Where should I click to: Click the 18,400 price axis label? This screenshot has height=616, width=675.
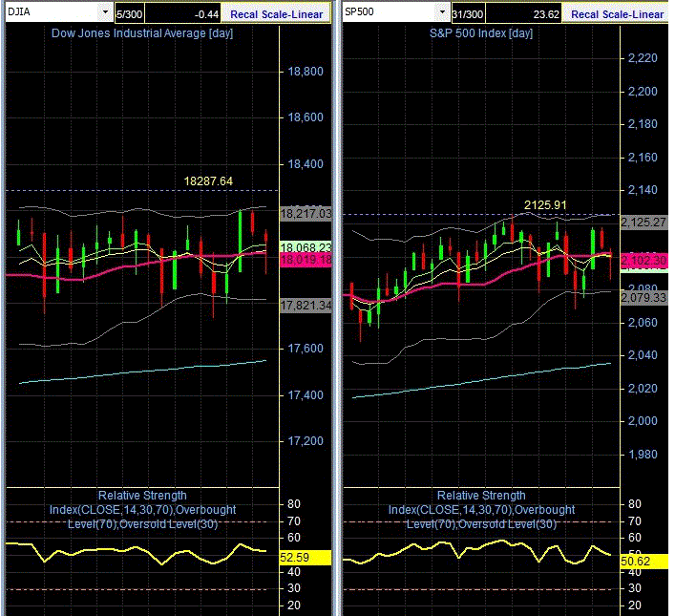point(306,164)
